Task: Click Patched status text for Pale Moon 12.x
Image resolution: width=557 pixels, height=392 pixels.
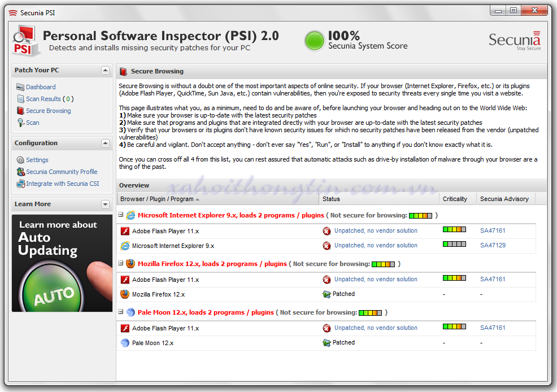Action: (x=343, y=343)
